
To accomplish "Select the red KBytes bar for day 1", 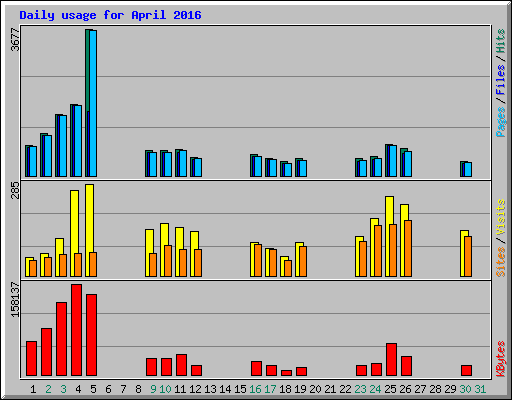I will pyautogui.click(x=31, y=359).
